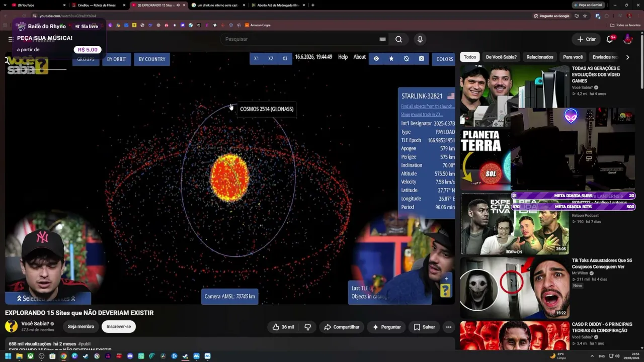The width and height of the screenshot is (644, 362).
Task: Click 'Find all objects from this launch' link
Action: tap(427, 107)
